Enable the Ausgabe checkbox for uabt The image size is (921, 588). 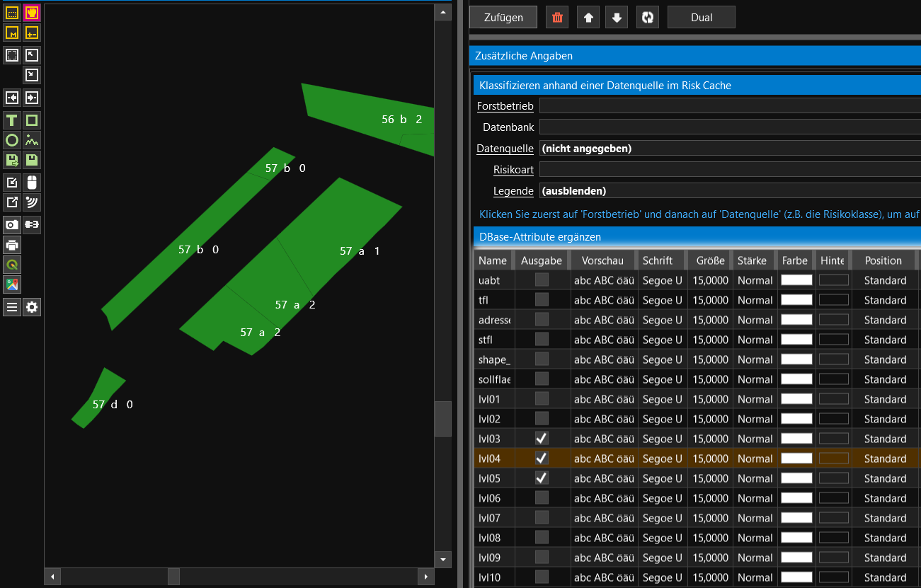click(542, 280)
